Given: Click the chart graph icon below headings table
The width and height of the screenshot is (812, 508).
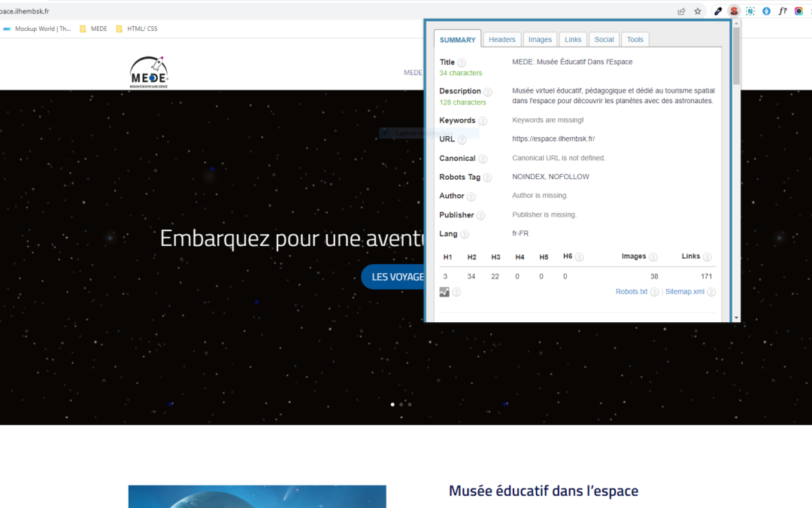Looking at the screenshot, I should [x=444, y=292].
